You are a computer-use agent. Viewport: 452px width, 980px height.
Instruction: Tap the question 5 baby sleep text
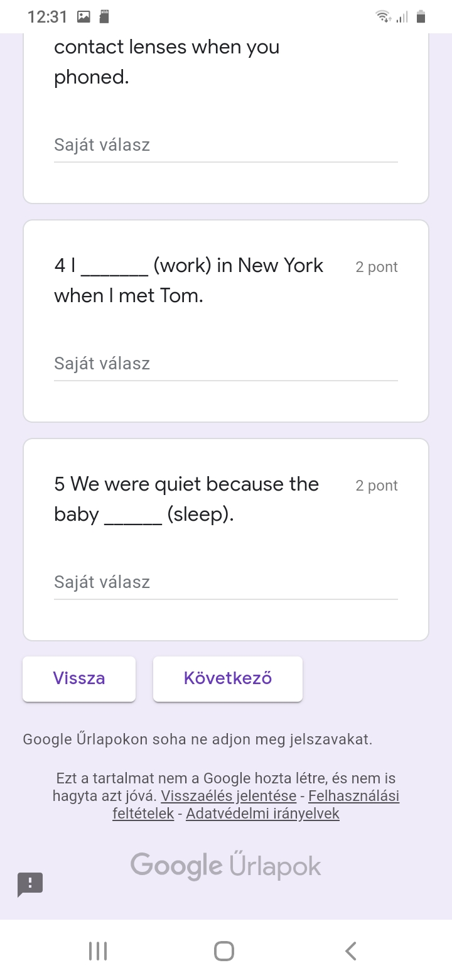(x=186, y=499)
